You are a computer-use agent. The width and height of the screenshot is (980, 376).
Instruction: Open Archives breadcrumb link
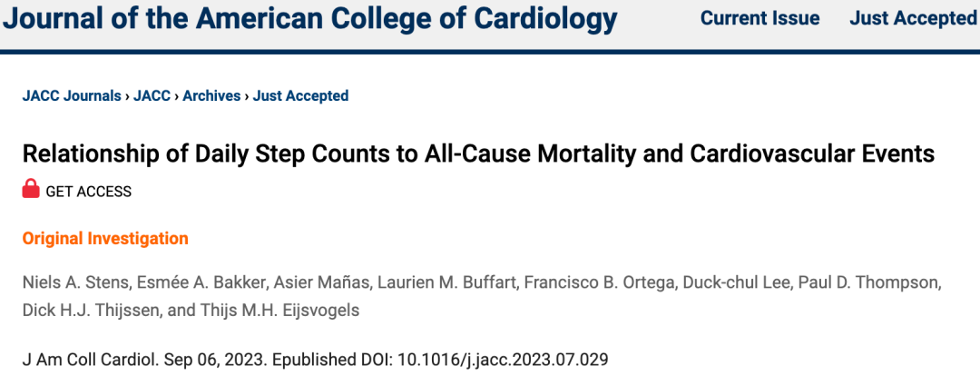coord(211,95)
